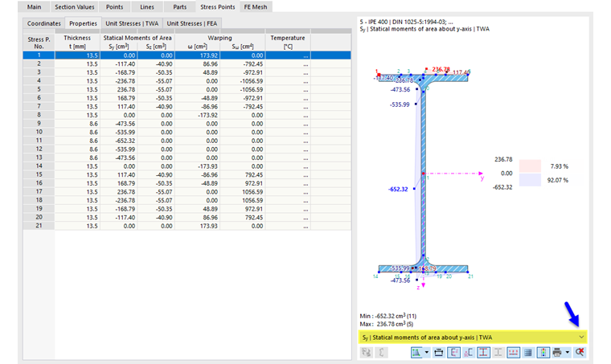The width and height of the screenshot is (611, 364).
Task: Toggle the shear center display icon
Action: coord(469,352)
